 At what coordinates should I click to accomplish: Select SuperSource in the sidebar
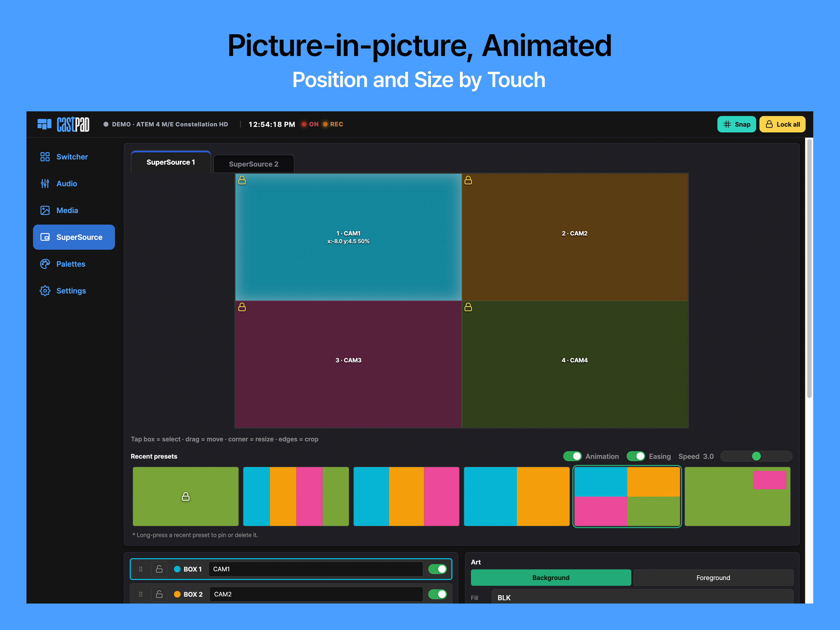(74, 237)
